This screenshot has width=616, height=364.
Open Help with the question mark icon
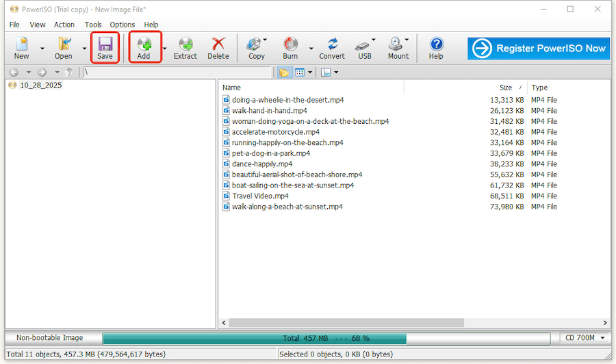point(437,44)
